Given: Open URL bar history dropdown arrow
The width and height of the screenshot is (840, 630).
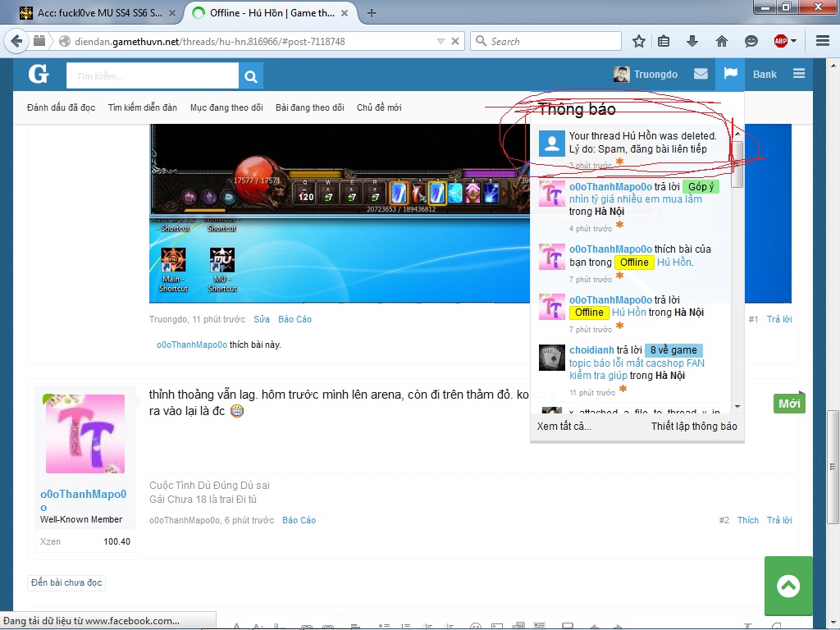Looking at the screenshot, I should coord(441,41).
